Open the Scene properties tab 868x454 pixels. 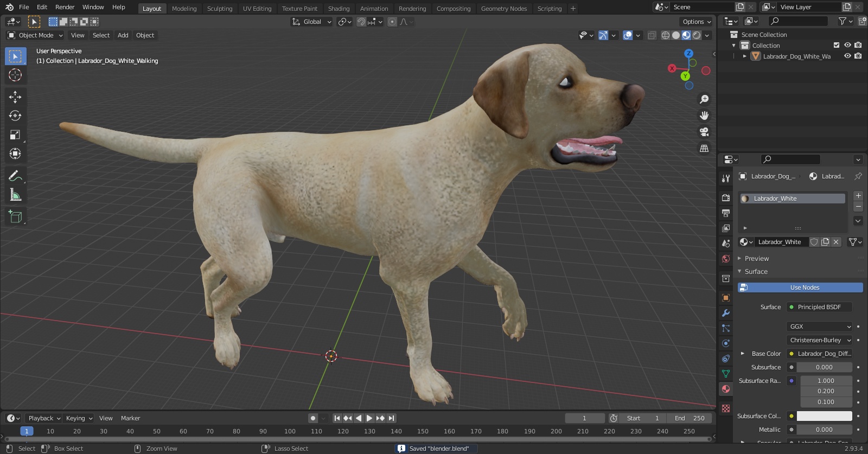pos(726,243)
